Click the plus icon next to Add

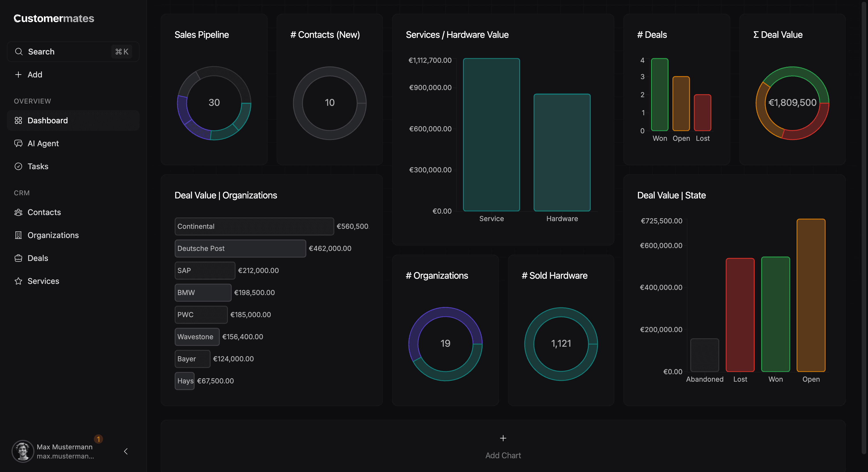tap(19, 74)
